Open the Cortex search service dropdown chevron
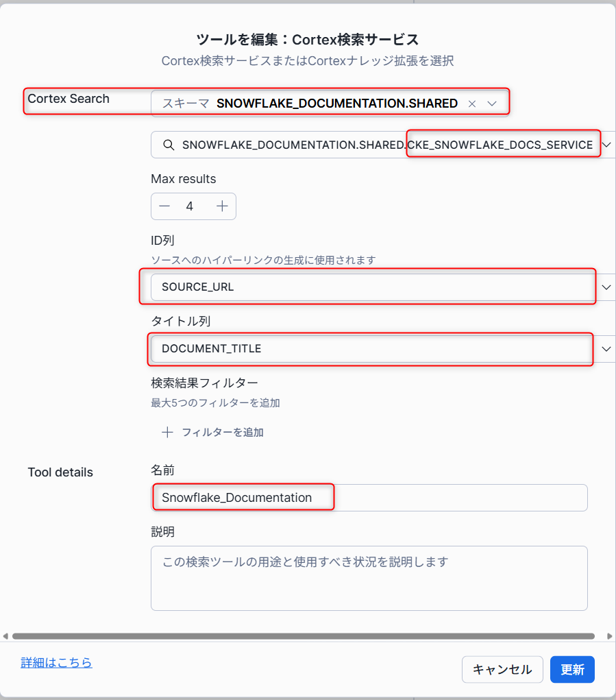The height and width of the screenshot is (700, 616). click(606, 145)
